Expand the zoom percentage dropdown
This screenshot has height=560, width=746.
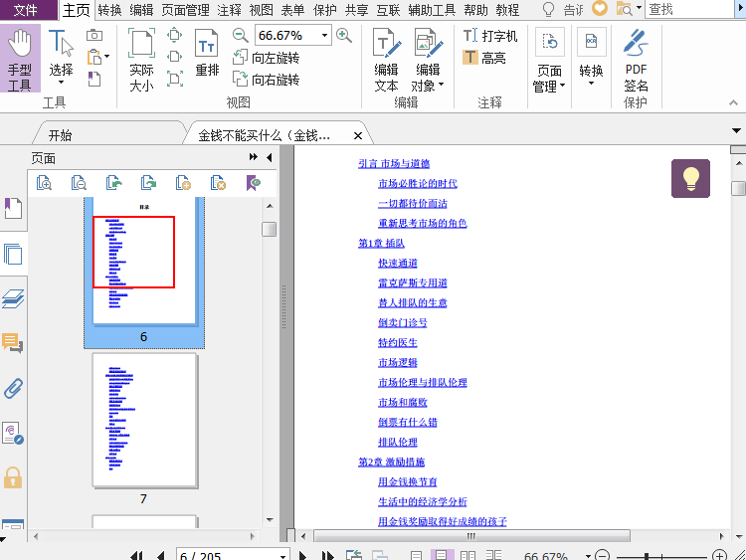point(324,36)
